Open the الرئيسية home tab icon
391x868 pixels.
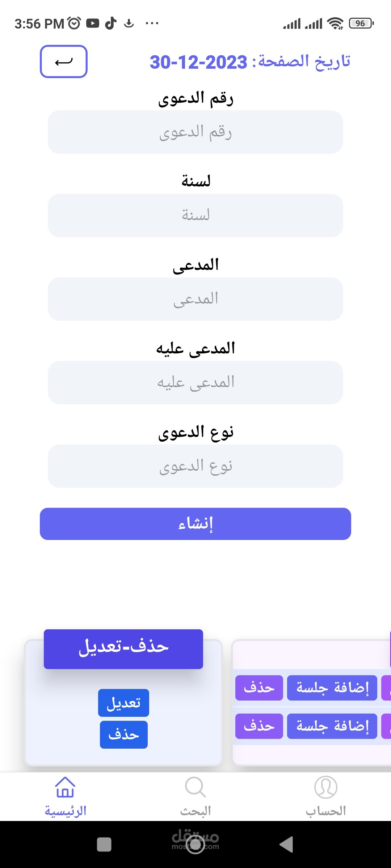click(65, 787)
